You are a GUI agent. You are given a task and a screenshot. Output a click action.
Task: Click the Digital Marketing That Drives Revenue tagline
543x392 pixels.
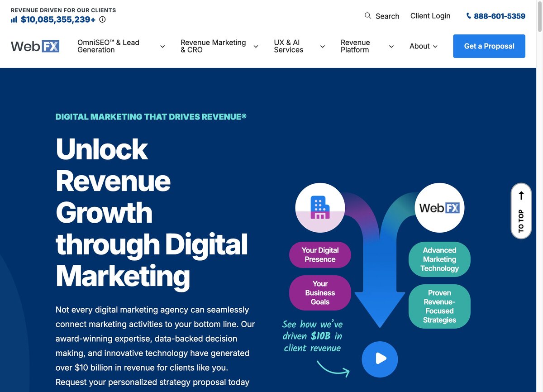point(151,117)
